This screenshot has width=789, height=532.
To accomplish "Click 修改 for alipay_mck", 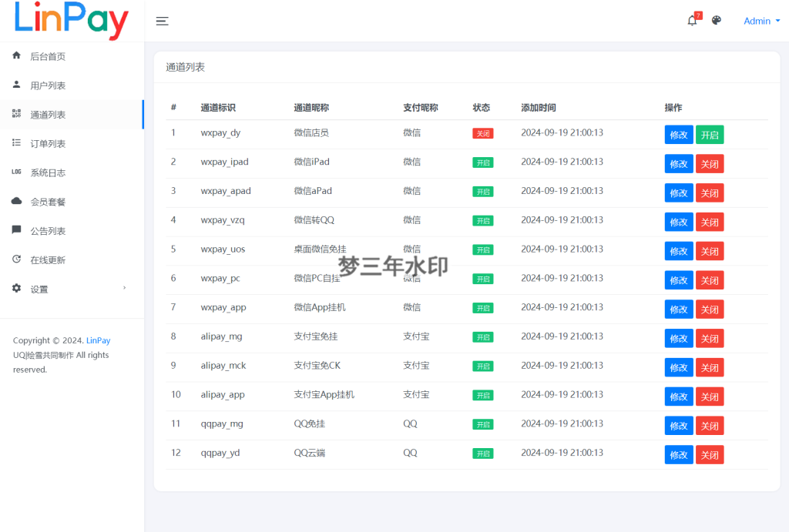I will [679, 367].
